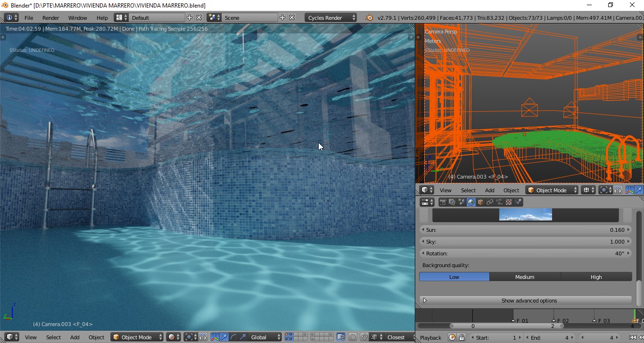Viewport: 644px width, 343px height.
Task: Open the Render properties camera tab
Action: 443,202
